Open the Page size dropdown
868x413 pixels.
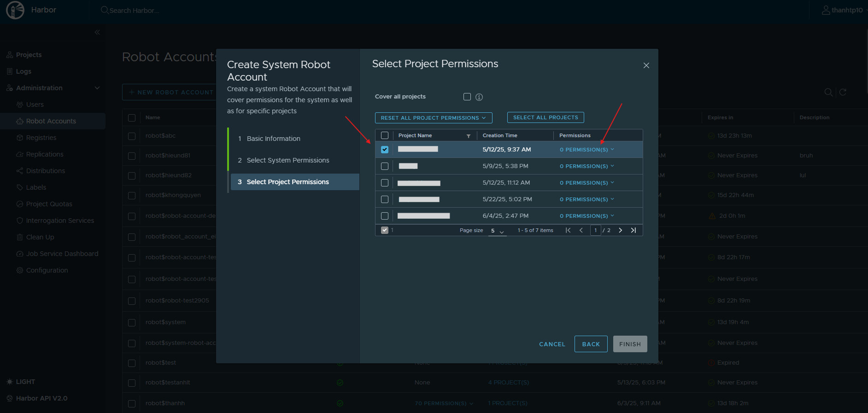tap(497, 231)
